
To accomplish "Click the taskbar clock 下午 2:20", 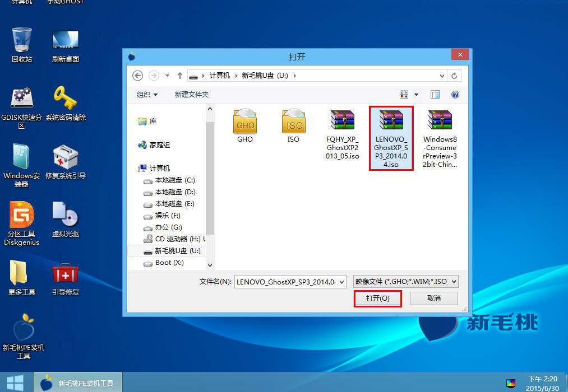I will coord(543,379).
